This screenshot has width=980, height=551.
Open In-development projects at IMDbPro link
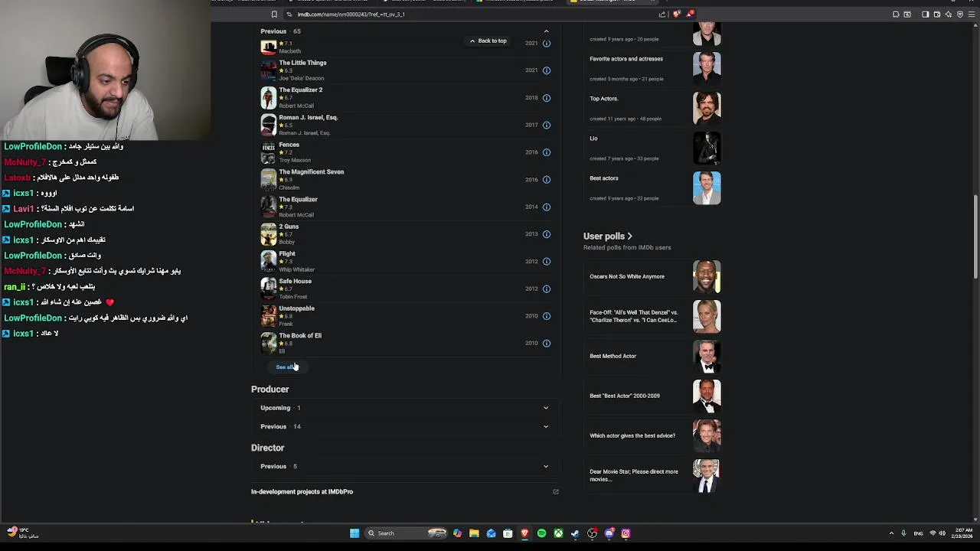(302, 492)
